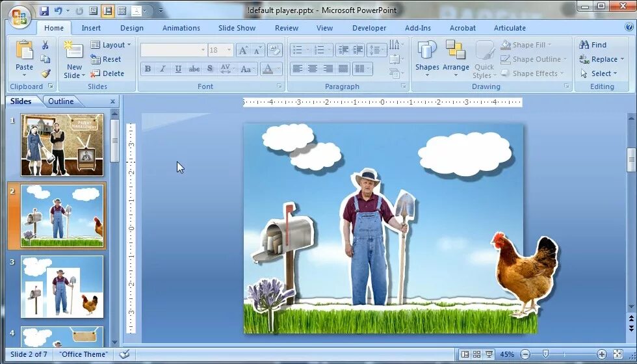637x364 pixels.
Task: Open Paragraph dialog launcher
Action: point(404,86)
